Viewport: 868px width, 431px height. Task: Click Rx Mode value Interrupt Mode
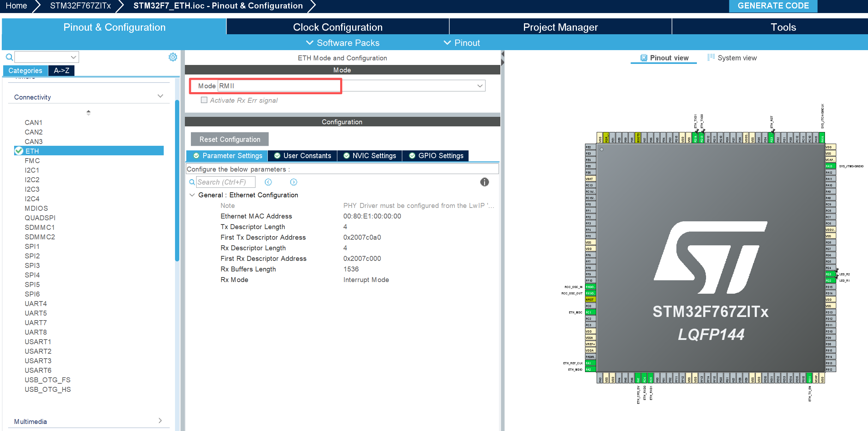click(x=366, y=280)
